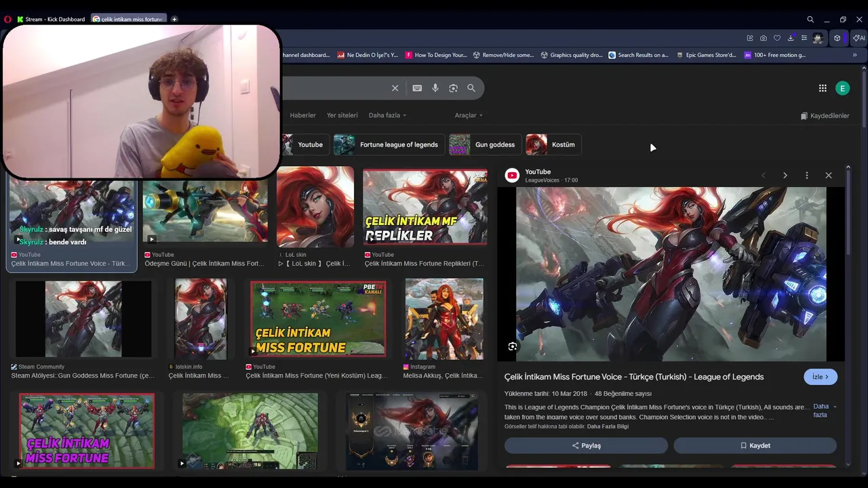Click the Kaydet save button
The image size is (868, 488).
click(755, 445)
